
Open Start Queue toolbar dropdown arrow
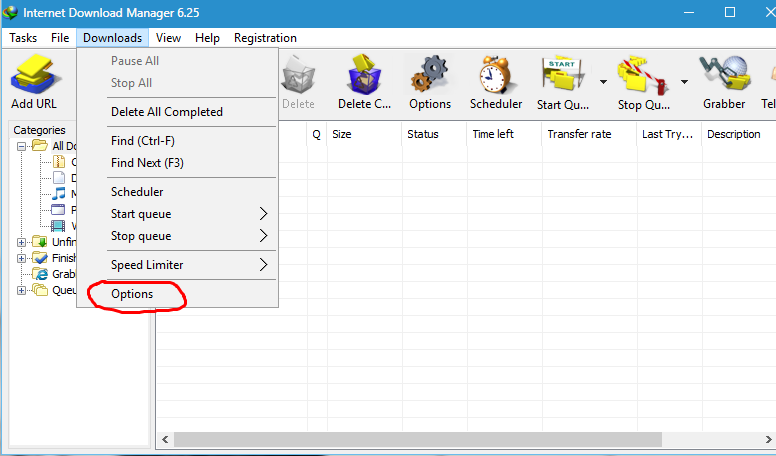(603, 82)
